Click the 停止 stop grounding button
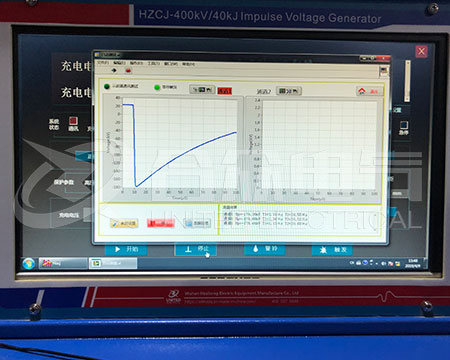This screenshot has height=360, width=450. pos(196,249)
